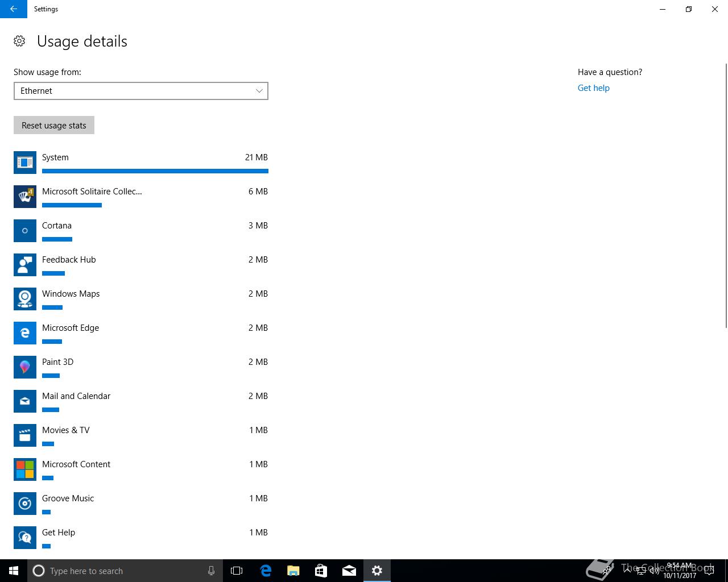The width and height of the screenshot is (728, 582).
Task: Minimize the Settings window
Action: pos(663,9)
